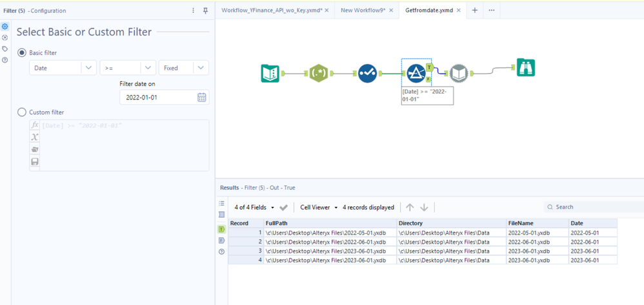This screenshot has height=305, width=644.
Task: Click the Filter True output anchor
Action: 429,67
